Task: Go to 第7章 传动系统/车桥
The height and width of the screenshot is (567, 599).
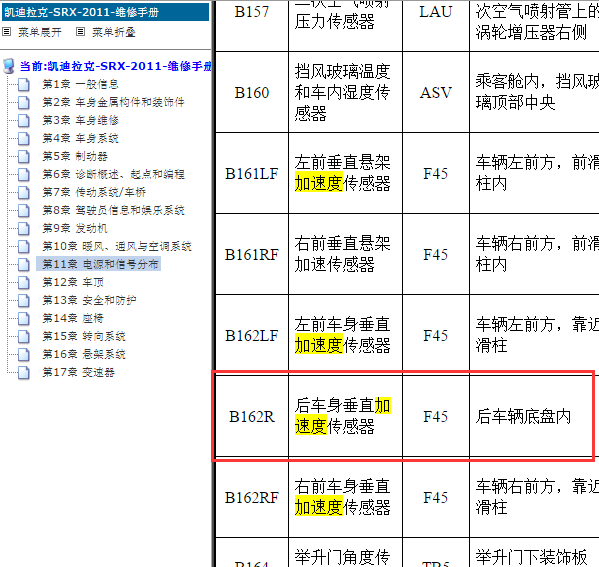Action: click(x=94, y=192)
